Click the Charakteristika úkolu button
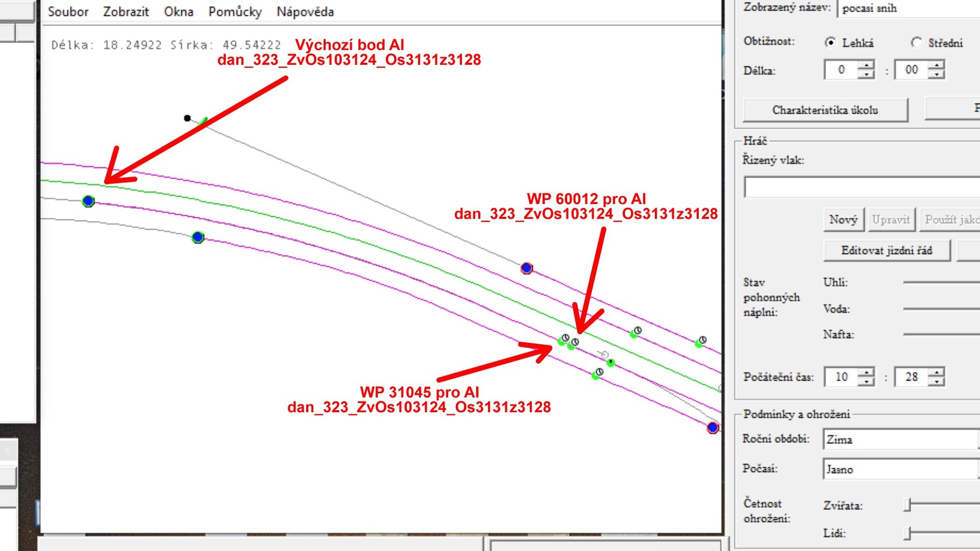Screen dimensions: 980x551 tap(825, 110)
